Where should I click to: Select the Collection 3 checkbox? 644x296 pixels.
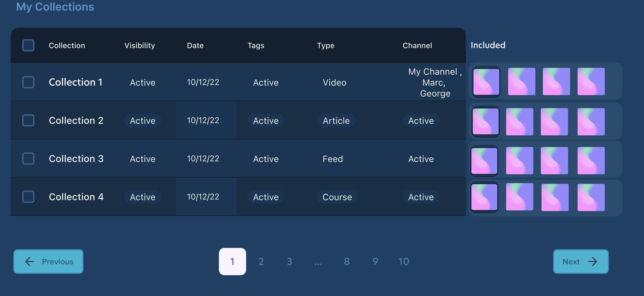pyautogui.click(x=28, y=158)
